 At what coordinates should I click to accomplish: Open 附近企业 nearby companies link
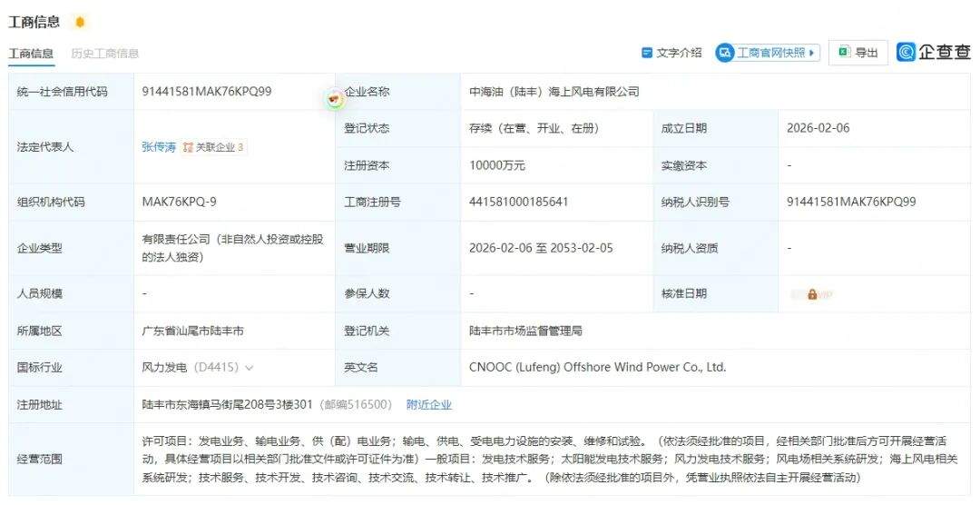tap(428, 404)
